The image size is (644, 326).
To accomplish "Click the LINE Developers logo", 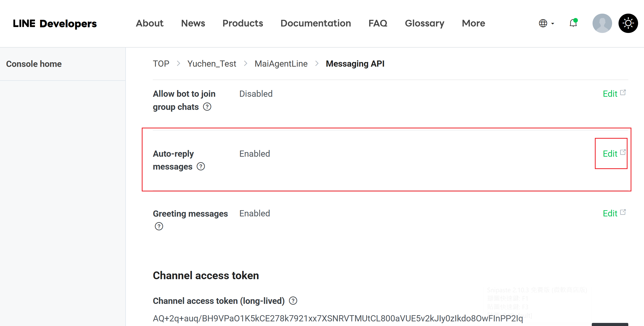I will point(55,24).
